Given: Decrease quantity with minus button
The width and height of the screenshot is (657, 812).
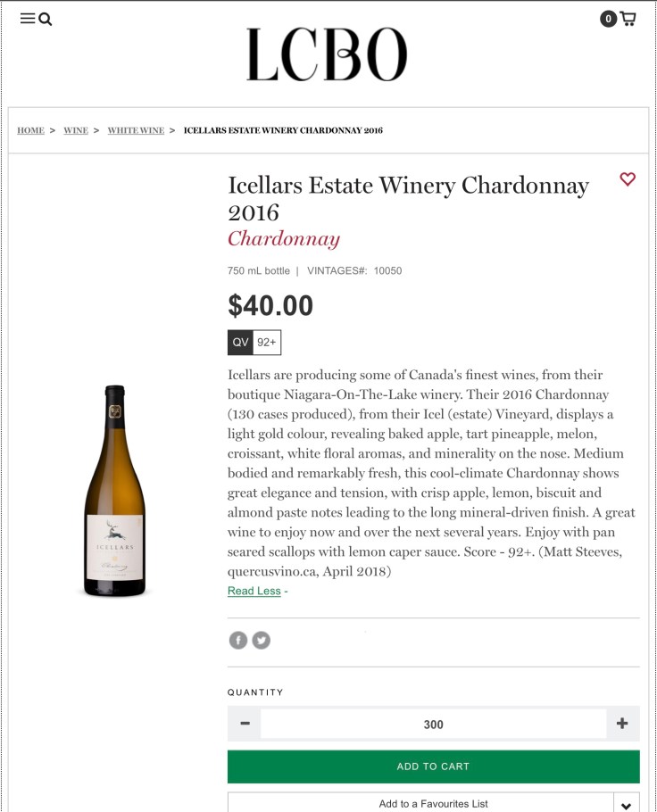Looking at the screenshot, I should click(x=245, y=724).
